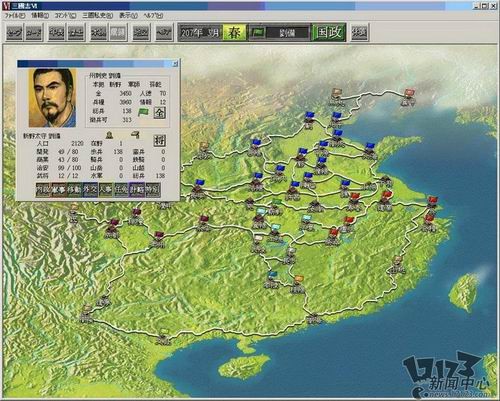Image resolution: width=500 pixels, height=401 pixels.
Task: Select the 人事 command button
Action: (x=106, y=190)
